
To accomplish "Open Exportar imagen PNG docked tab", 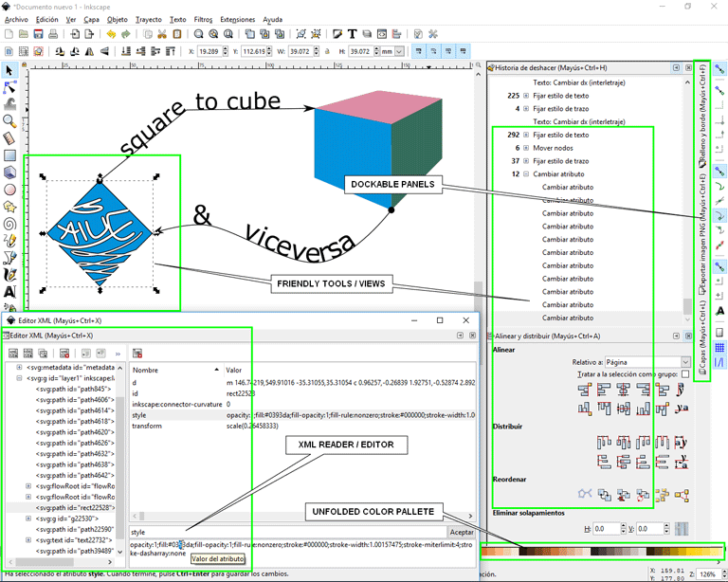I will click(702, 234).
